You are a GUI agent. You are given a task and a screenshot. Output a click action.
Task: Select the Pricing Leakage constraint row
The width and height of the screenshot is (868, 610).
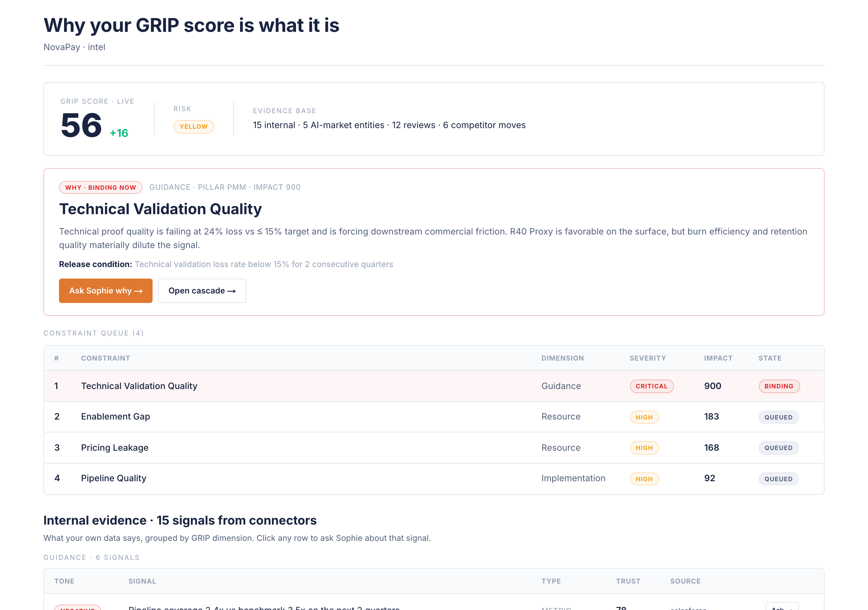[434, 447]
